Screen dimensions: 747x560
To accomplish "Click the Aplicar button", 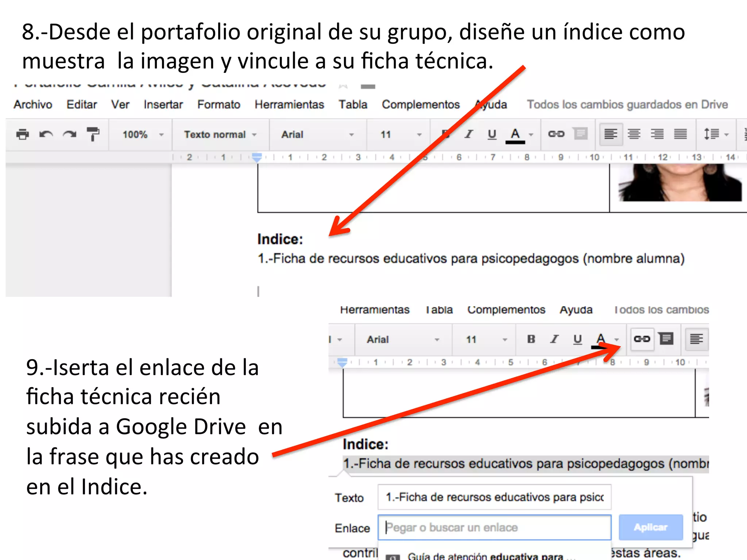I will coord(651,527).
